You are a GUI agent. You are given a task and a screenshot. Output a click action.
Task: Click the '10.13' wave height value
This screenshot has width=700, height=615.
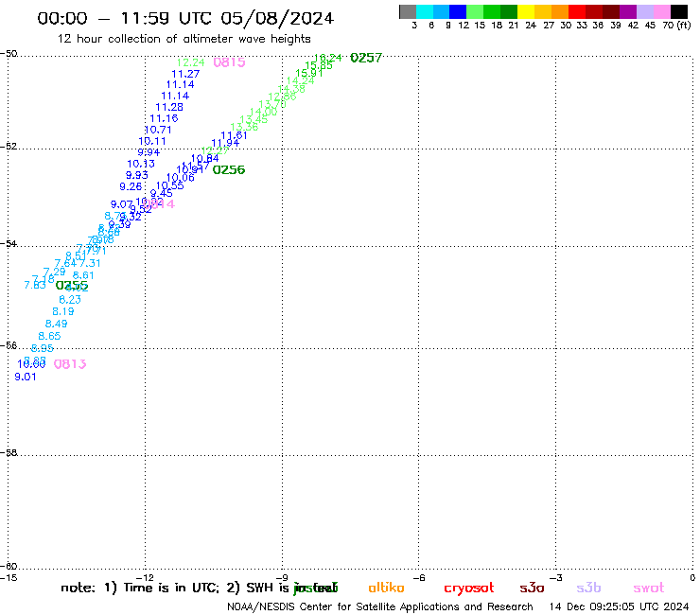pos(141,164)
